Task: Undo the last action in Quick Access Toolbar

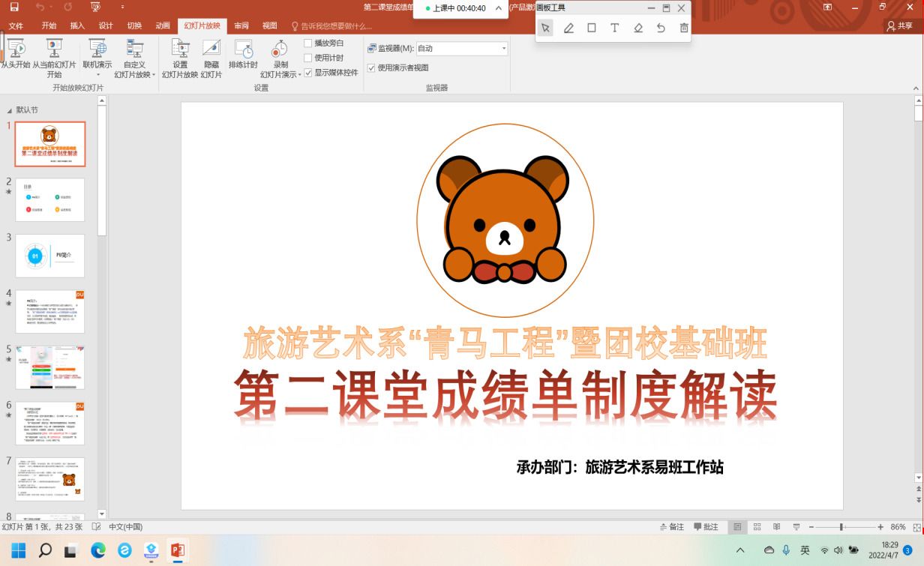Action: pos(39,7)
